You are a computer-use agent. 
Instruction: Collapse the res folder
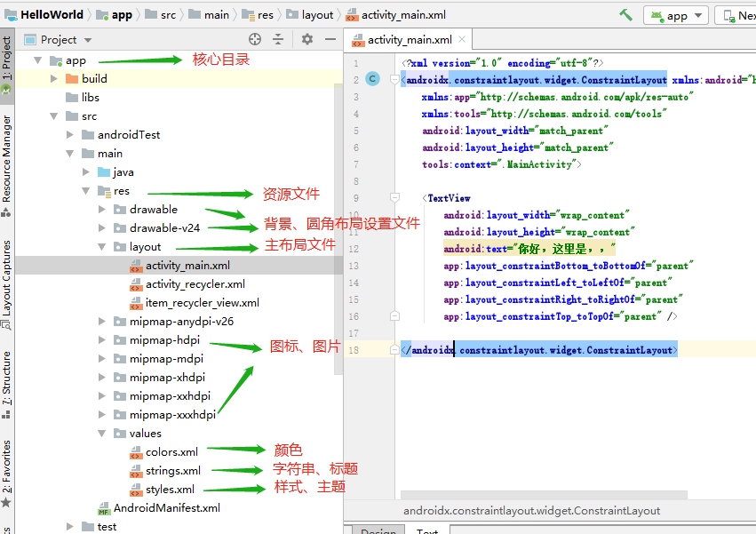pos(86,190)
